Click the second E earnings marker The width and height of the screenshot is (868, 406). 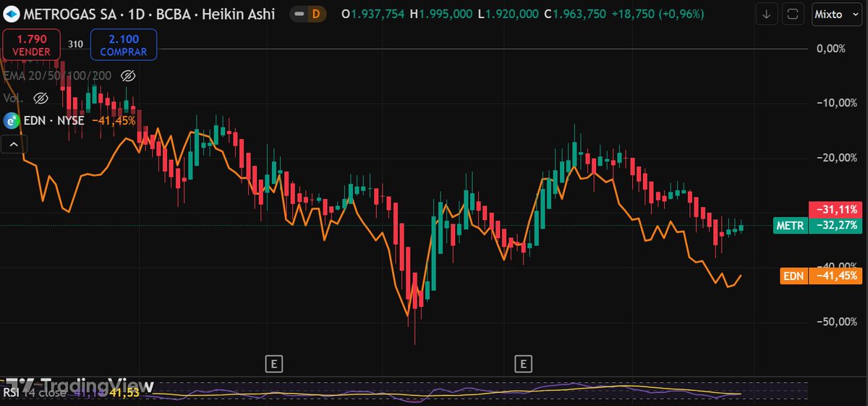[x=523, y=363]
